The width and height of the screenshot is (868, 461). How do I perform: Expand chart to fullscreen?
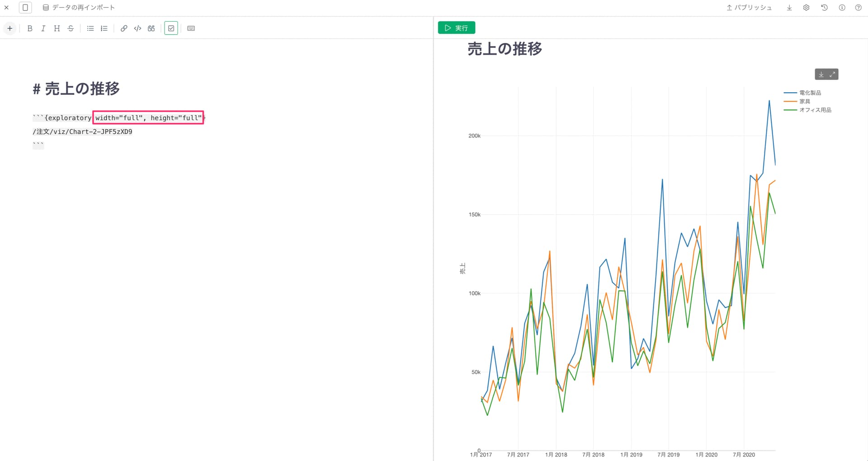(832, 75)
